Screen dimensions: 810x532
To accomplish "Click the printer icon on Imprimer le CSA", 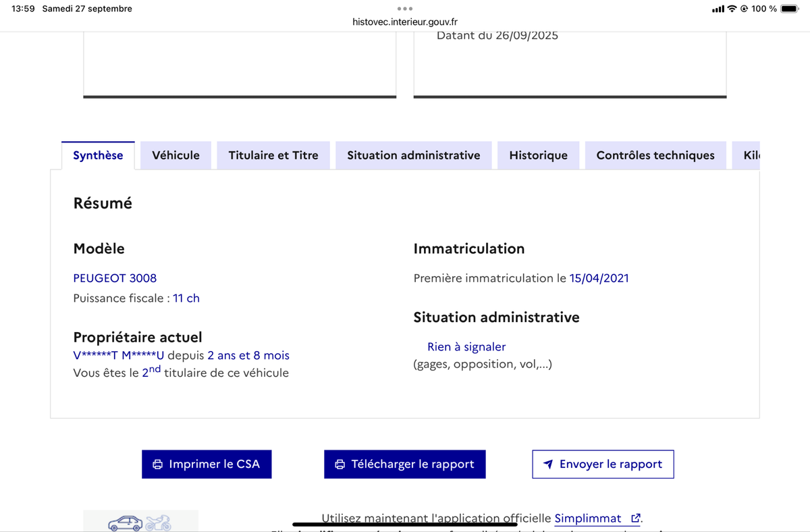I will coord(158,464).
